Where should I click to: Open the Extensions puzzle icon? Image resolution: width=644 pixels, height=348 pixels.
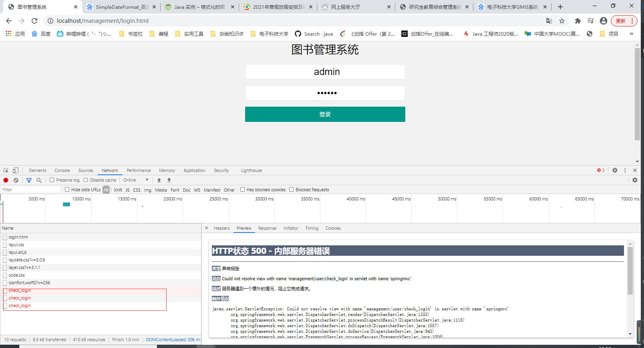[578, 21]
